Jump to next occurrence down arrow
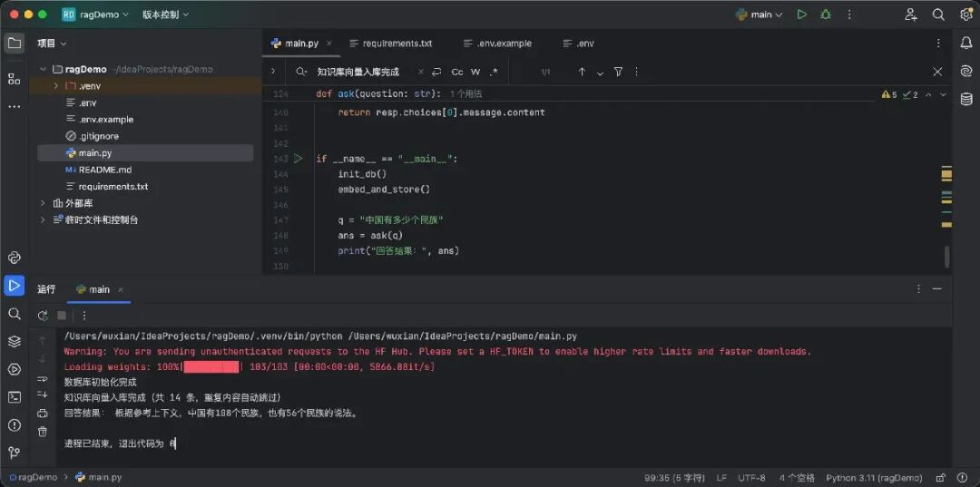980x487 pixels. click(x=600, y=73)
